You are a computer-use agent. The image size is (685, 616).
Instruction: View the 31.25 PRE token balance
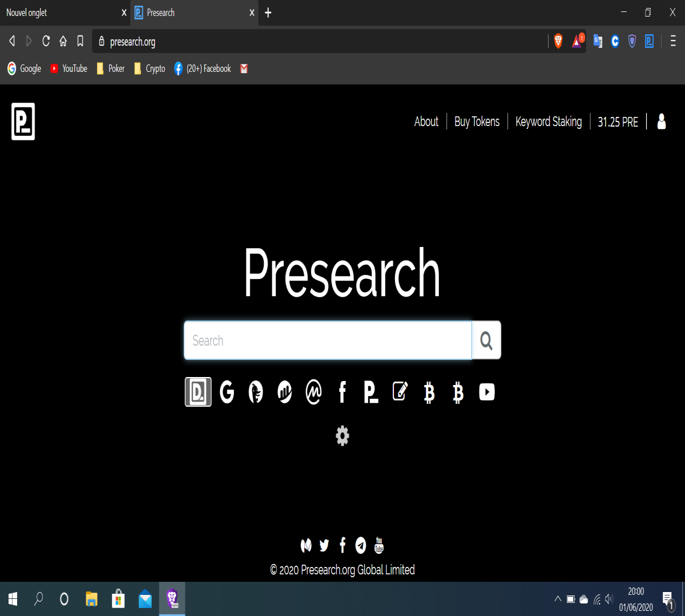pos(618,121)
